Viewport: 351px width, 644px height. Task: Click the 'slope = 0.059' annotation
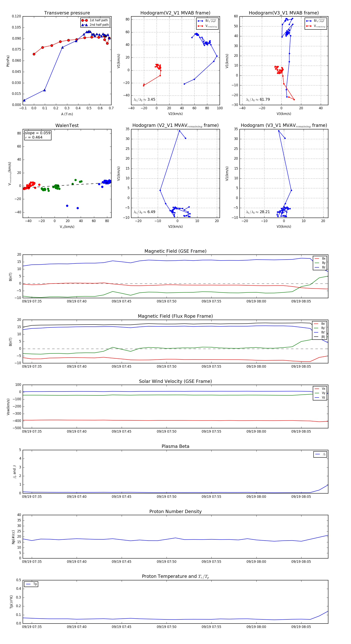point(37,133)
